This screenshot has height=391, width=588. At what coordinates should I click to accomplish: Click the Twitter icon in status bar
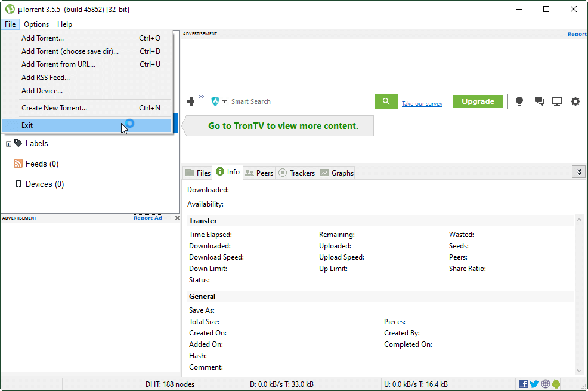tap(534, 384)
